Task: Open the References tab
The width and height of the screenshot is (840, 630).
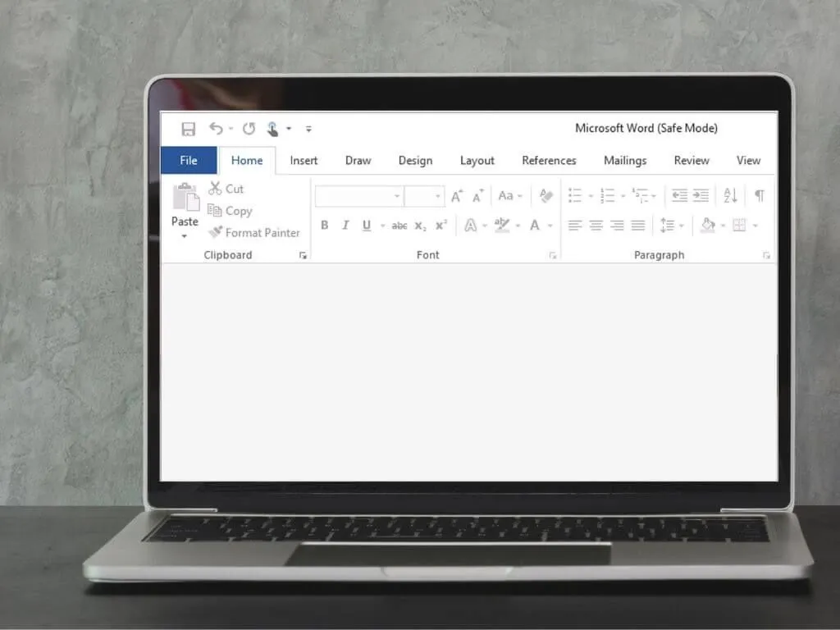Action: pos(549,160)
